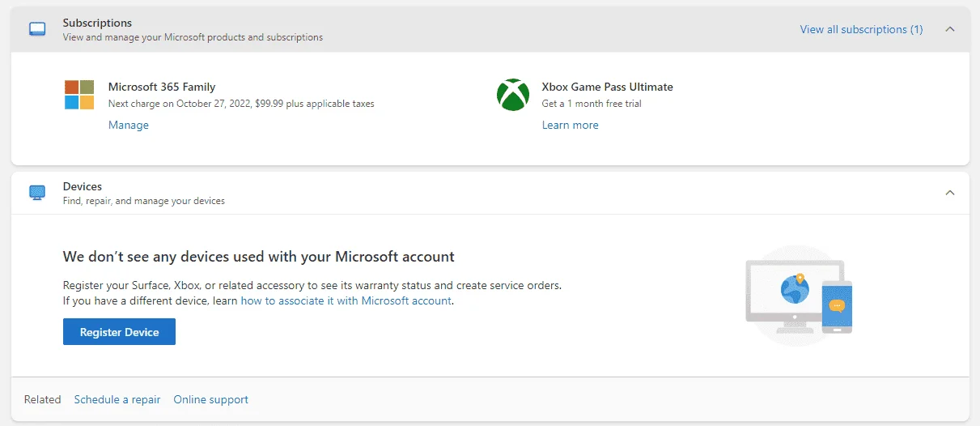The height and width of the screenshot is (426, 980).
Task: Click the Microsoft 365 Family logo
Action: 79,95
